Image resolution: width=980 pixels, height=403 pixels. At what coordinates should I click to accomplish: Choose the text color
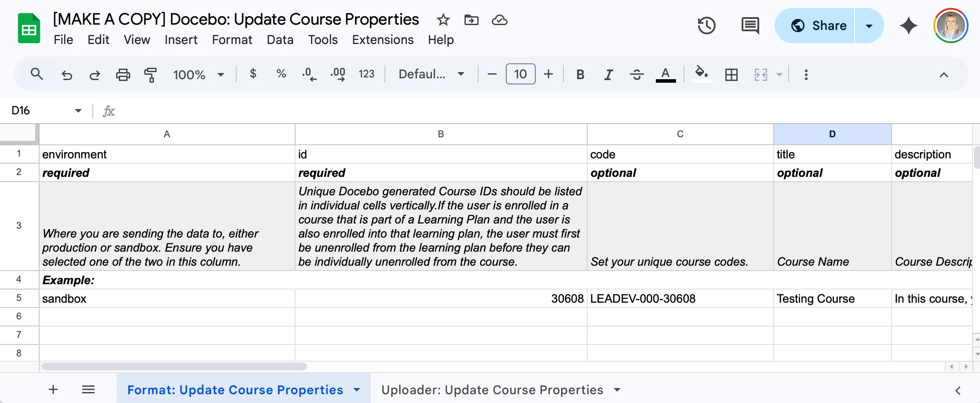pos(666,75)
